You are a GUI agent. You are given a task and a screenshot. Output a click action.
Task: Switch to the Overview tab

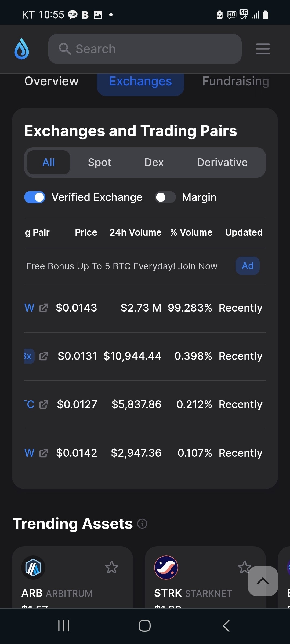pos(52,81)
